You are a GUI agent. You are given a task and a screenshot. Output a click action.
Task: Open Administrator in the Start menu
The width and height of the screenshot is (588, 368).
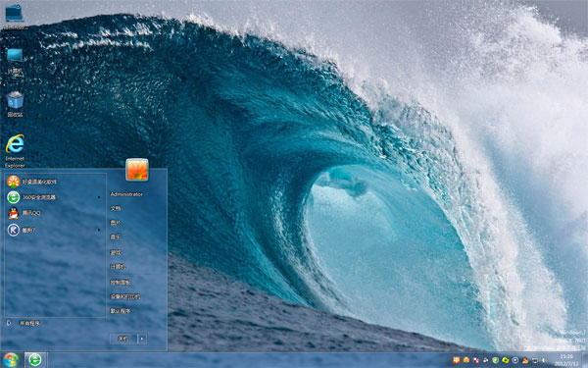click(x=126, y=194)
